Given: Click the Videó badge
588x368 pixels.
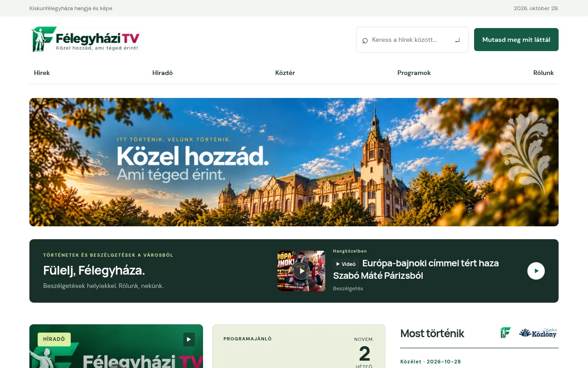Looking at the screenshot, I should (345, 264).
